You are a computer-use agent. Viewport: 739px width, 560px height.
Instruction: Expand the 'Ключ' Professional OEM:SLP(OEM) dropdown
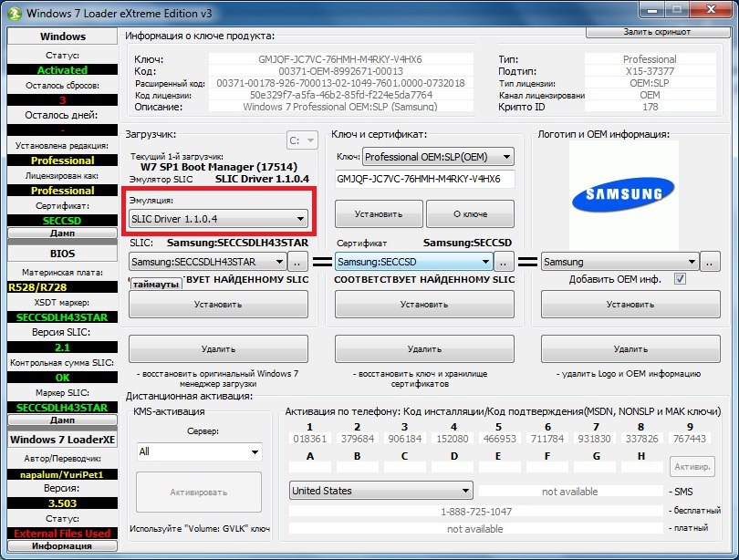[x=438, y=157]
